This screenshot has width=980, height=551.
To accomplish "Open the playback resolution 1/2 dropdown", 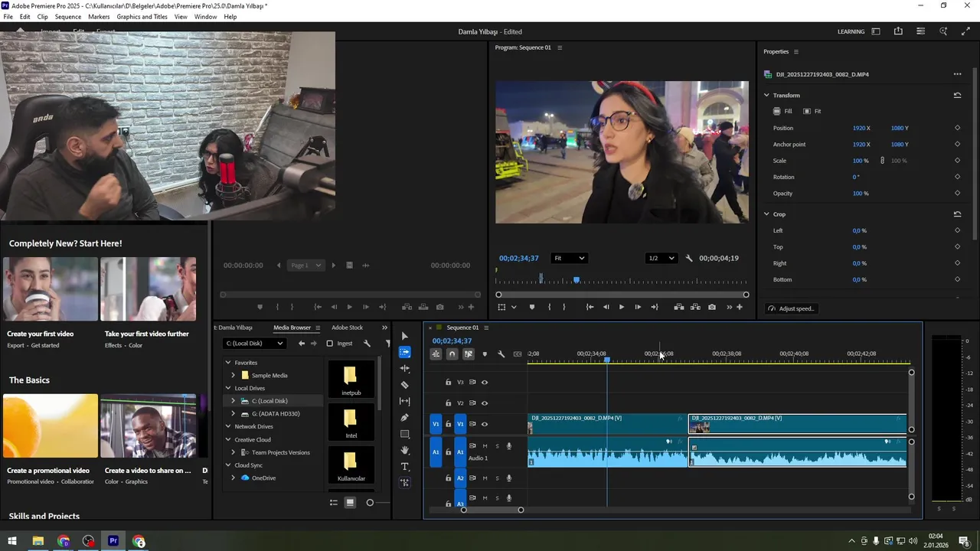I will tap(661, 259).
